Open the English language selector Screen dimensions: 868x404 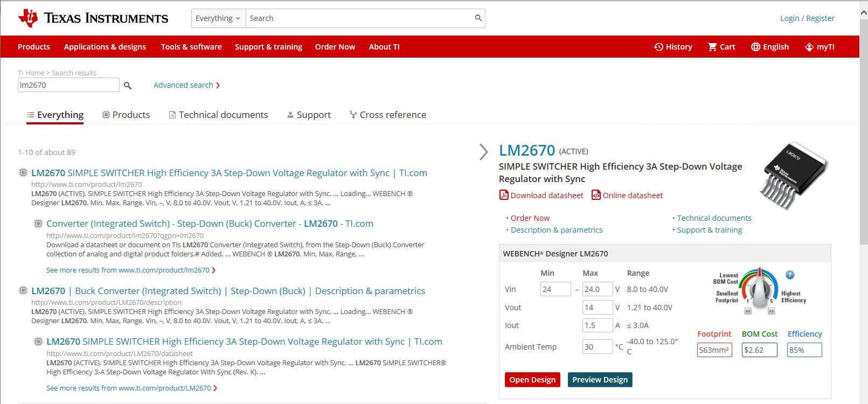(x=770, y=47)
